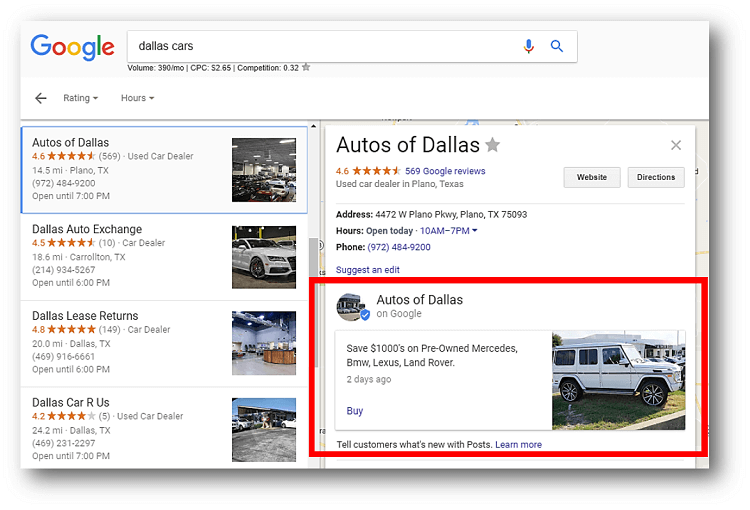The height and width of the screenshot is (510, 750).
Task: Open the Website button
Action: coord(592,177)
